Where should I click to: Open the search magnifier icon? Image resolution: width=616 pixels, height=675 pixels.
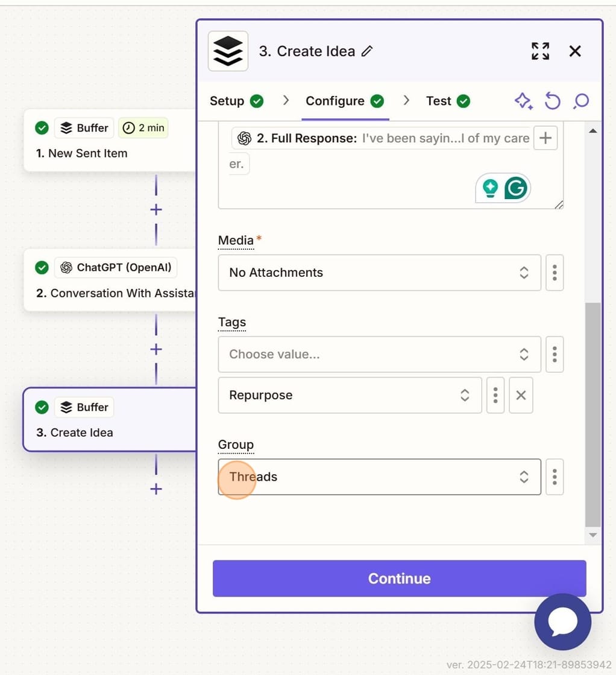pyautogui.click(x=580, y=101)
